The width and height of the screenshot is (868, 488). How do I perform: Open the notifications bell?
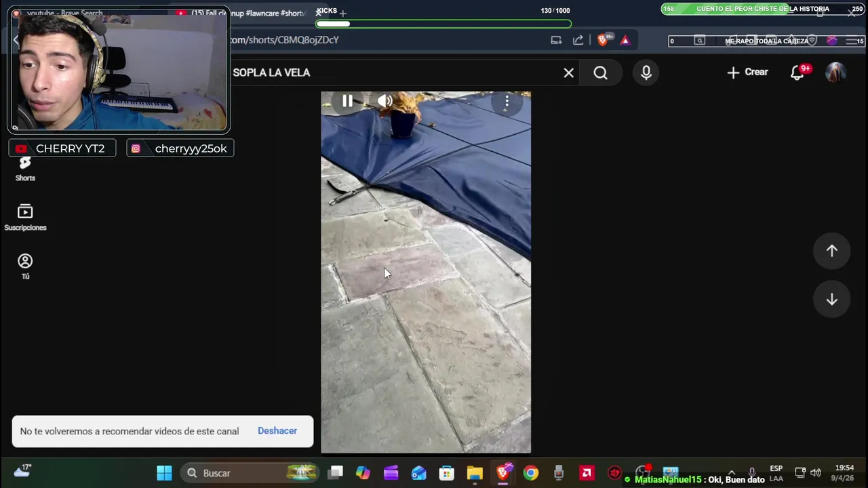[x=798, y=73]
